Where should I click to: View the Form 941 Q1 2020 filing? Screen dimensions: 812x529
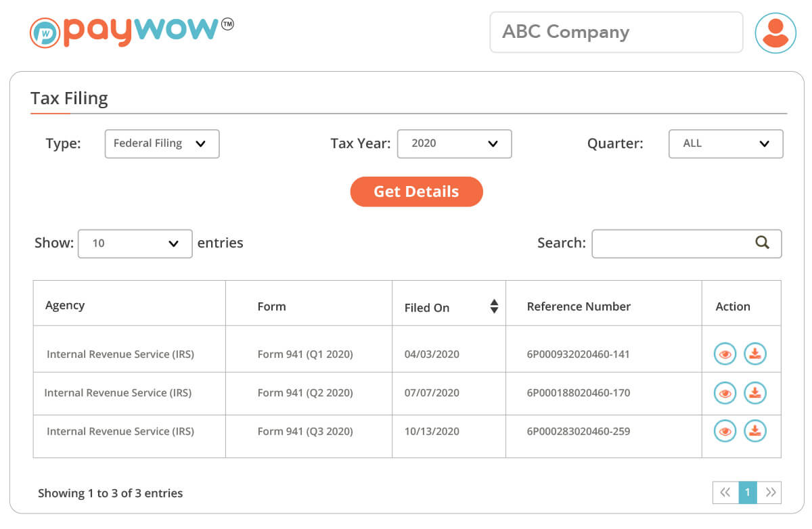tap(725, 354)
